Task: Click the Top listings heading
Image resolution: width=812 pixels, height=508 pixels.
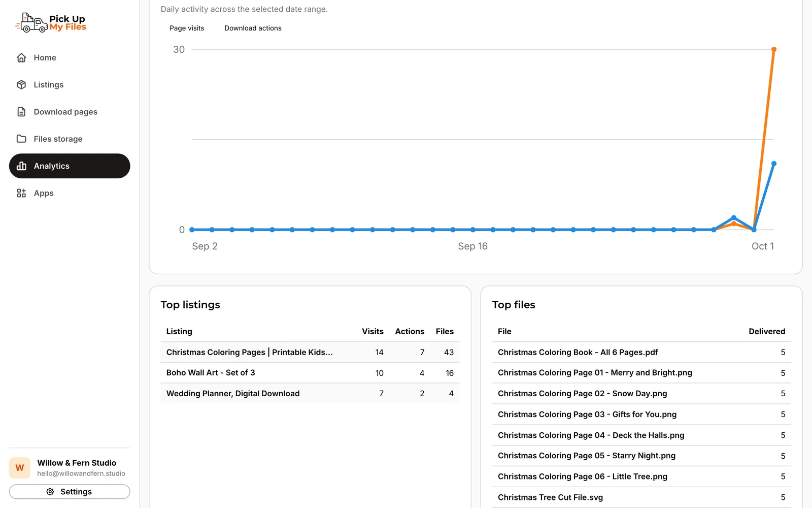Action: click(190, 305)
